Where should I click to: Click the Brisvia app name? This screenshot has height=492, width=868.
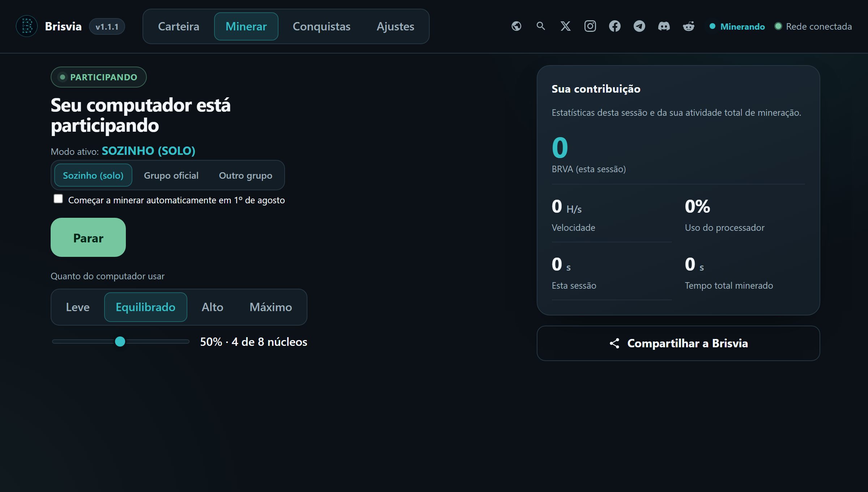pyautogui.click(x=63, y=26)
